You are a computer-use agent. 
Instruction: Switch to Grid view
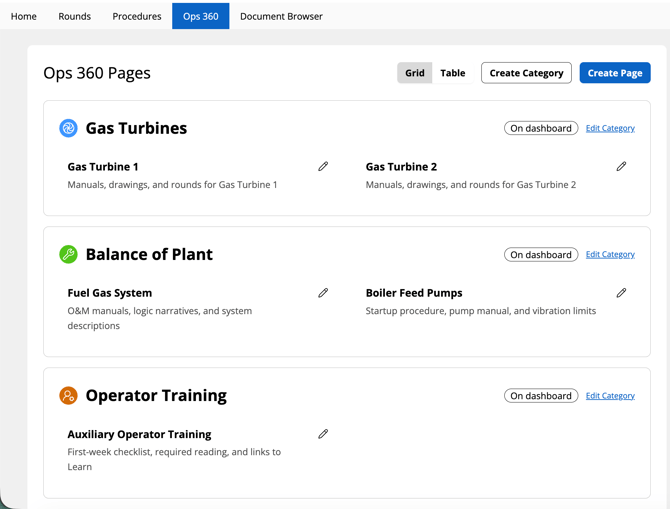pyautogui.click(x=414, y=73)
